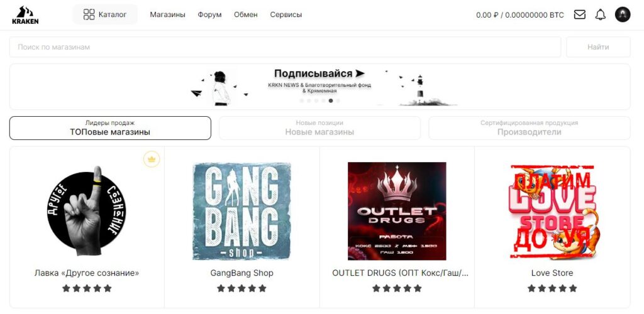Open the messages envelope icon
The image size is (644, 314).
[579, 14]
